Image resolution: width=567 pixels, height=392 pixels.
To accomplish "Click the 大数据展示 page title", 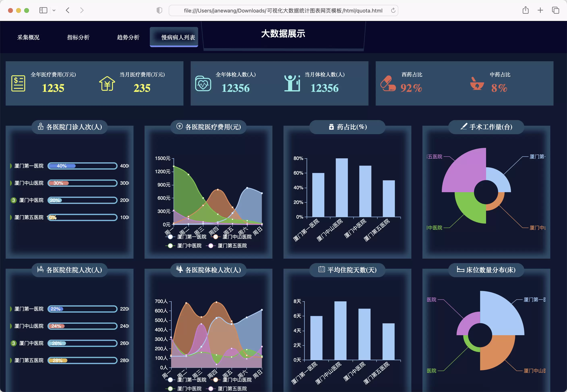I will click(x=283, y=34).
